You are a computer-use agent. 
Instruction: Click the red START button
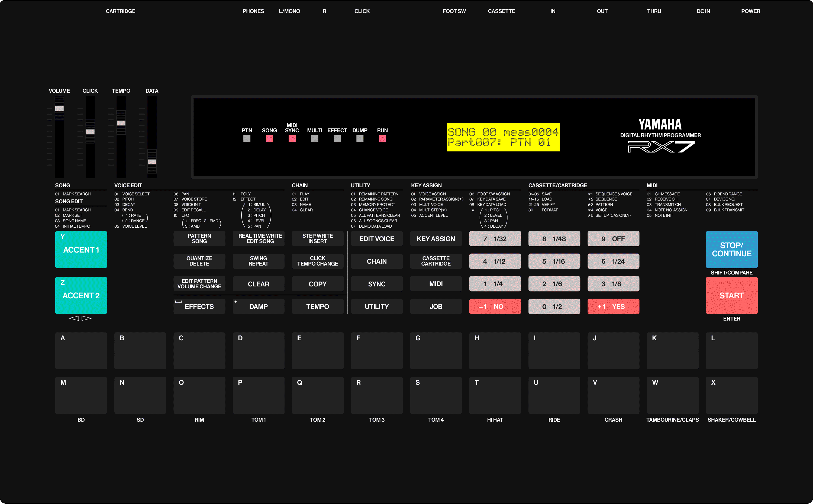[x=732, y=295]
